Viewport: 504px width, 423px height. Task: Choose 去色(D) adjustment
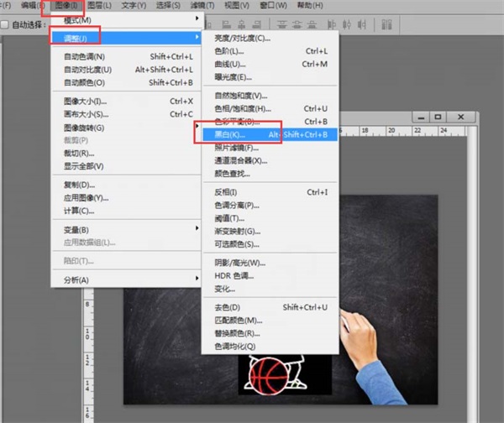pyautogui.click(x=270, y=307)
